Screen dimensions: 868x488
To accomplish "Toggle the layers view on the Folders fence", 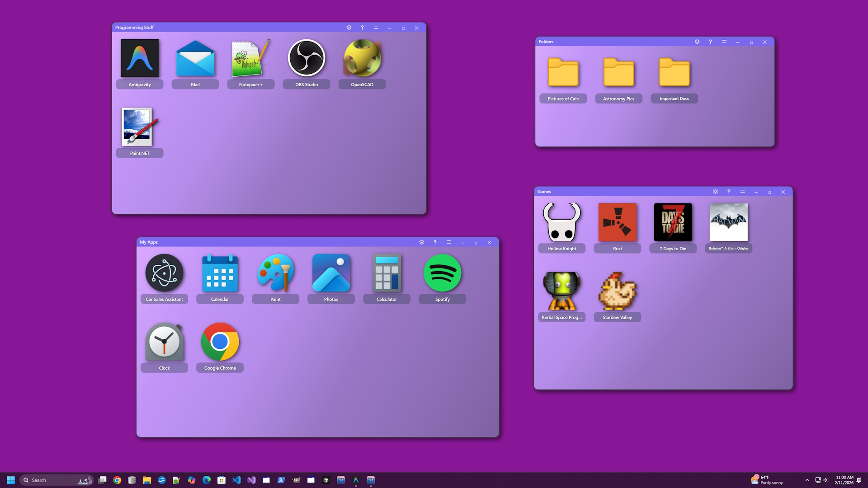I will [x=697, y=42].
